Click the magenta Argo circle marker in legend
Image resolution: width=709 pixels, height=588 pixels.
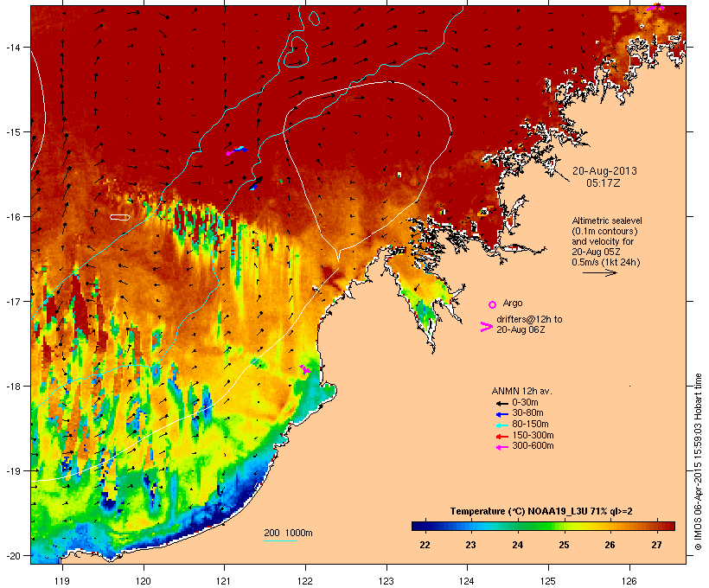[493, 304]
